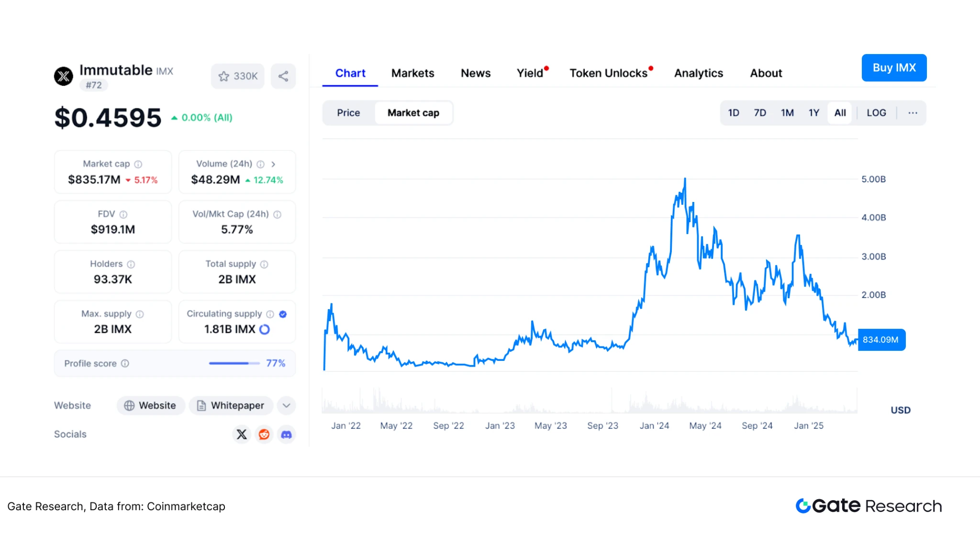Click the Buy IMX button
This screenshot has height=536, width=980.
[x=893, y=68]
